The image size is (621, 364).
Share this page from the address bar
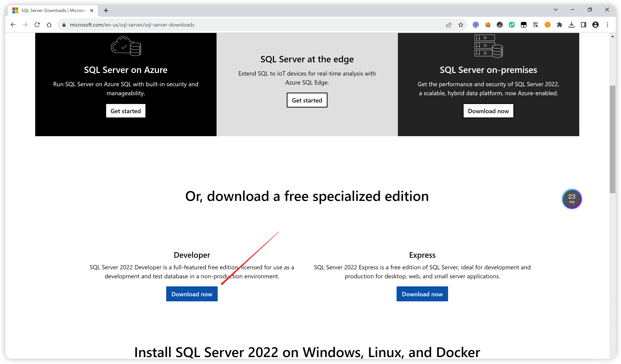point(449,25)
